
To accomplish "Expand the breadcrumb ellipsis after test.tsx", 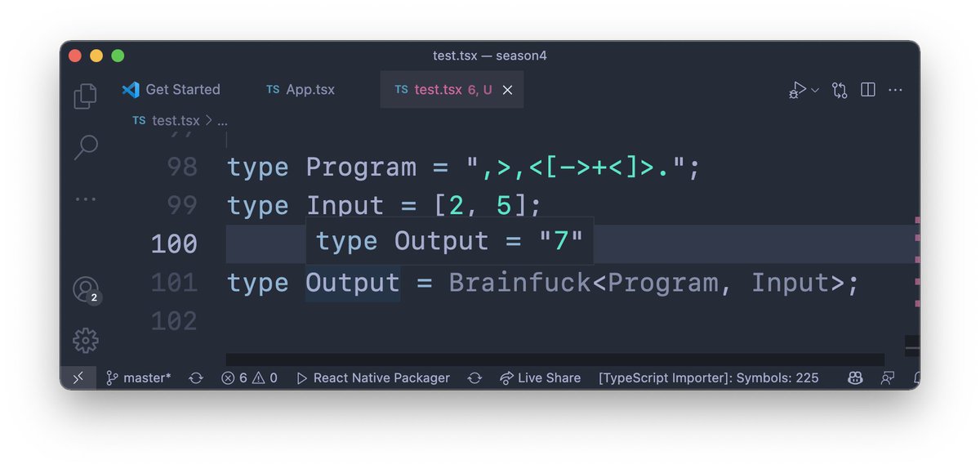I will [x=222, y=121].
